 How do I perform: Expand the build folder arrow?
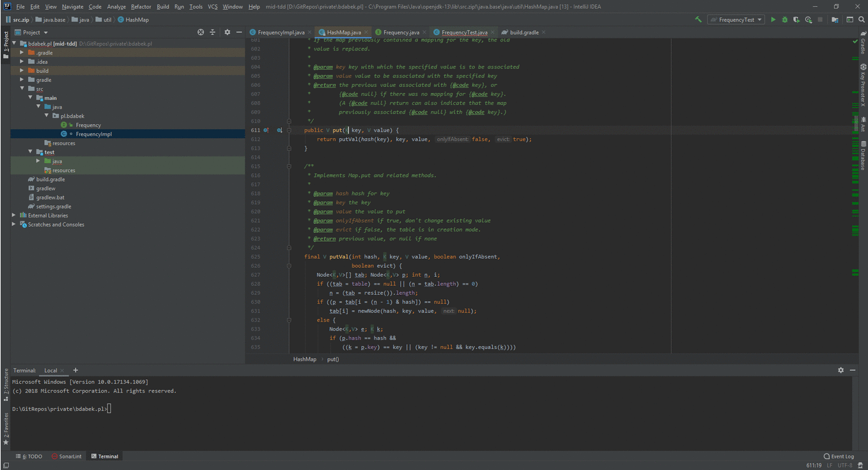(22, 71)
